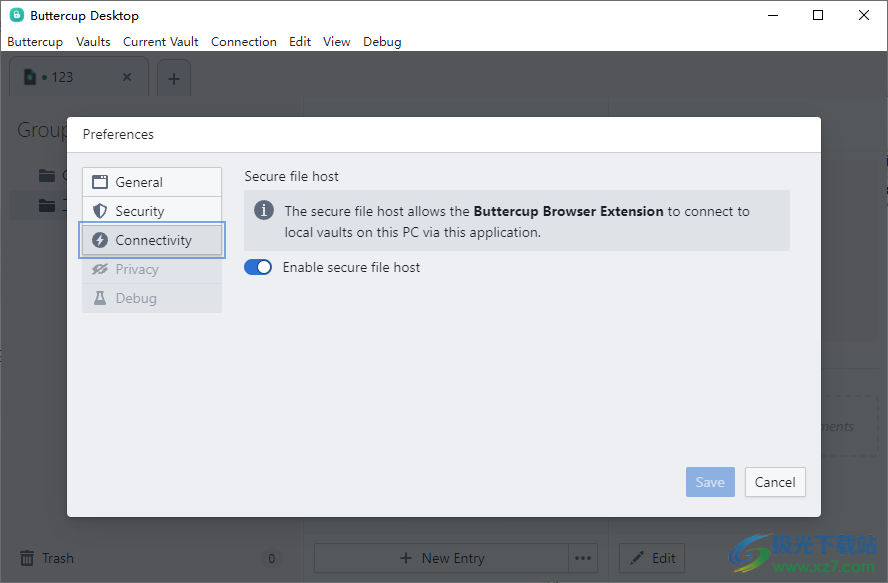The height and width of the screenshot is (583, 888).
Task: Click the crossed eye icon beside Privacy
Action: (100, 269)
